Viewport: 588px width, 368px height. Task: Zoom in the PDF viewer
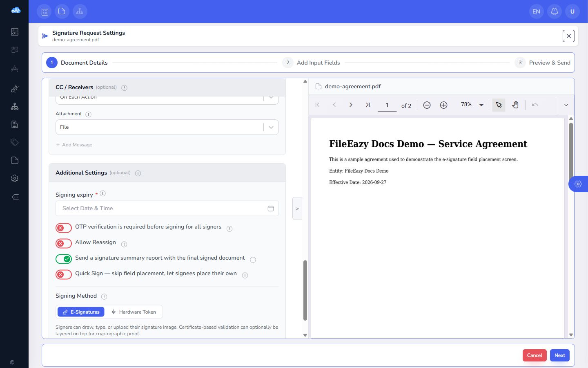443,105
